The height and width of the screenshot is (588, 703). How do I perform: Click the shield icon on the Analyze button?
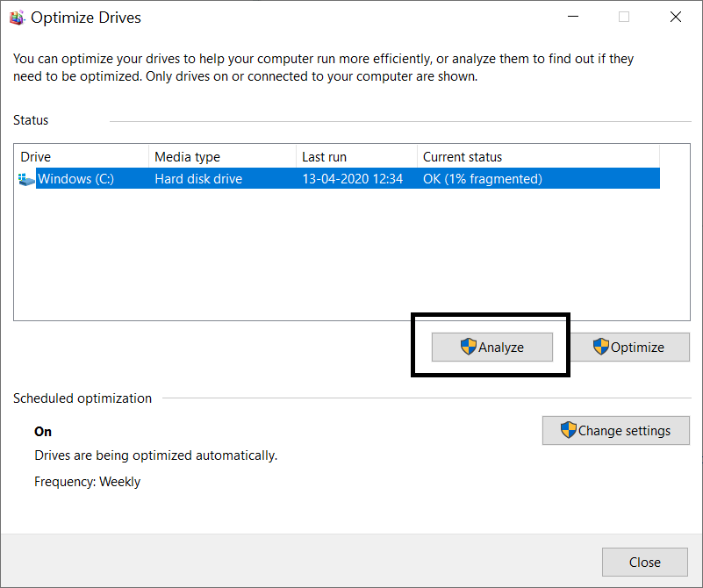[x=467, y=347]
